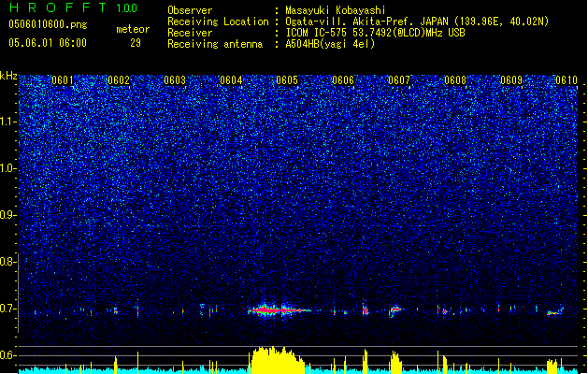Click the HROFFT 1.0.0 title text
This screenshot has width=588, height=374.
tap(74, 7)
